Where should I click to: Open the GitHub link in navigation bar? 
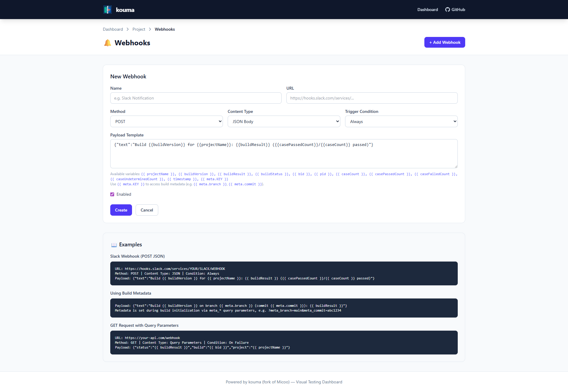[x=455, y=10]
